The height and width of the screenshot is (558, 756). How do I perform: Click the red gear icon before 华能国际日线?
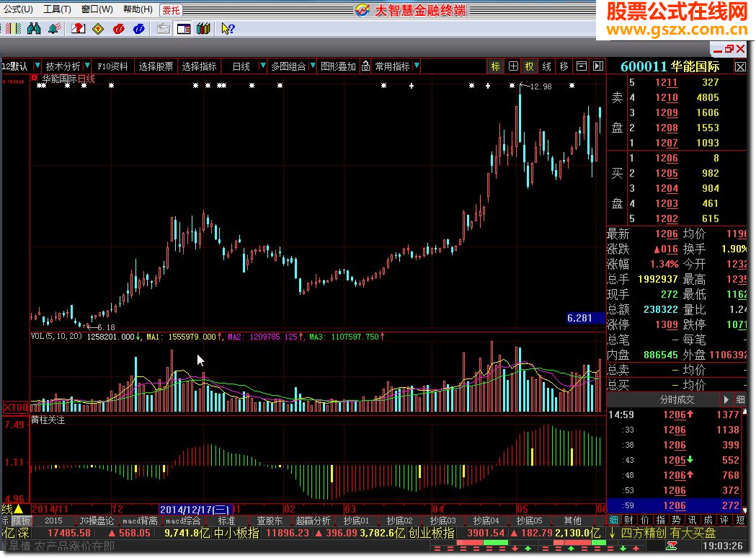point(34,78)
